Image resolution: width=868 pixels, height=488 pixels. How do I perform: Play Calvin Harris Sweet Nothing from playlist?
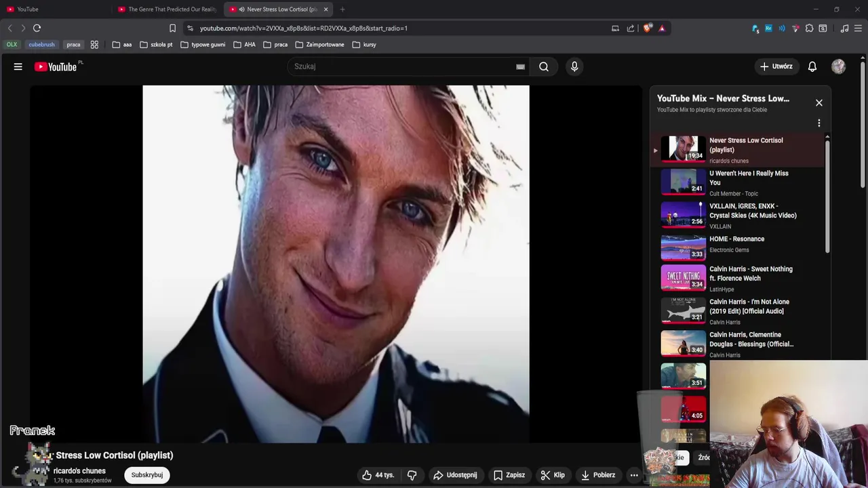pyautogui.click(x=738, y=278)
